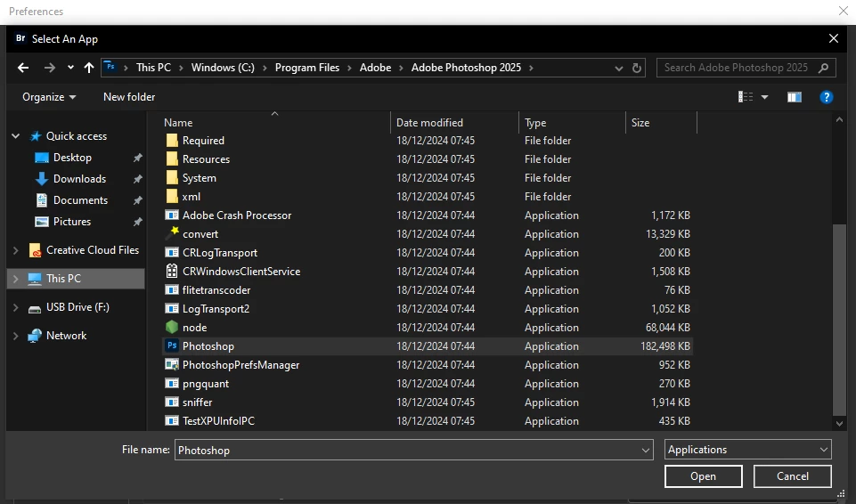
Task: Expand the This PC node
Action: pos(16,279)
